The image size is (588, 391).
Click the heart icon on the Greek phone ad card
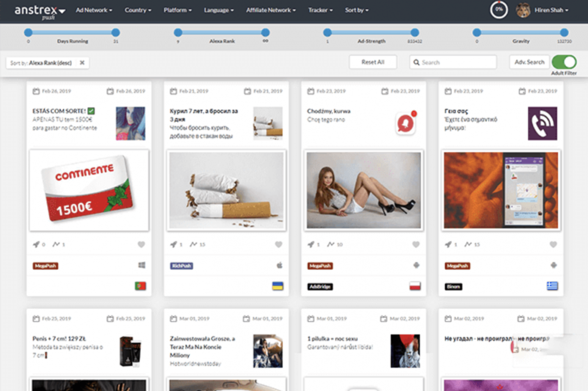coord(553,244)
